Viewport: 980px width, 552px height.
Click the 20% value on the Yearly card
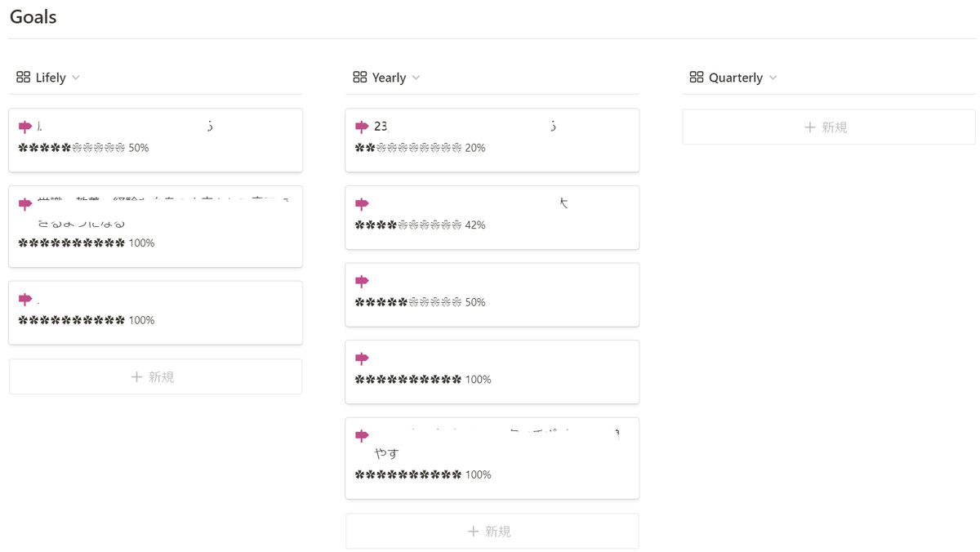pos(475,148)
